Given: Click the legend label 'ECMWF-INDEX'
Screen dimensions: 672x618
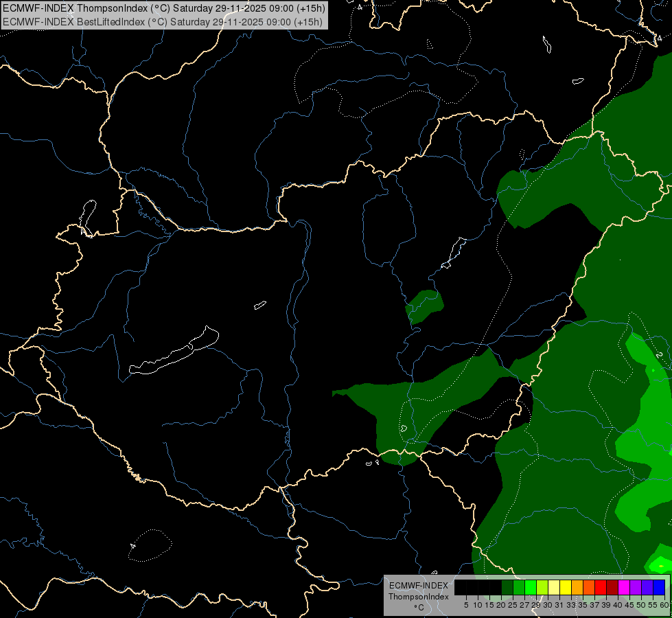Looking at the screenshot, I should click(418, 586).
